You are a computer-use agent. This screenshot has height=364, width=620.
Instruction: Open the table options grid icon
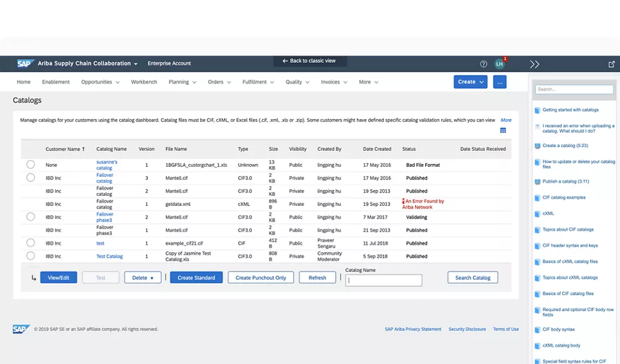click(x=503, y=131)
